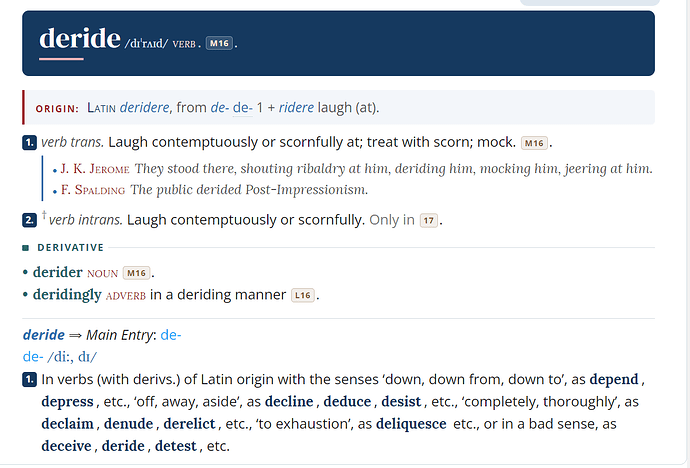Click the M16 date badge after 'mock.'

coord(534,143)
